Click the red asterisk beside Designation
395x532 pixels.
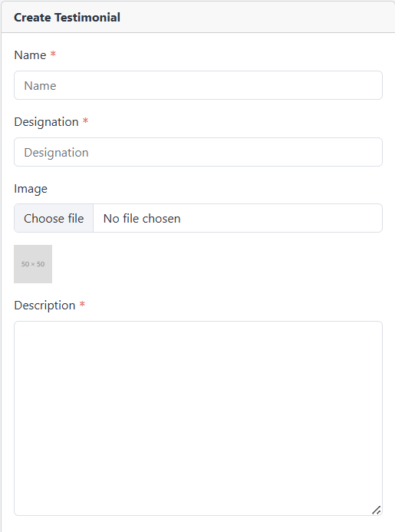(85, 121)
